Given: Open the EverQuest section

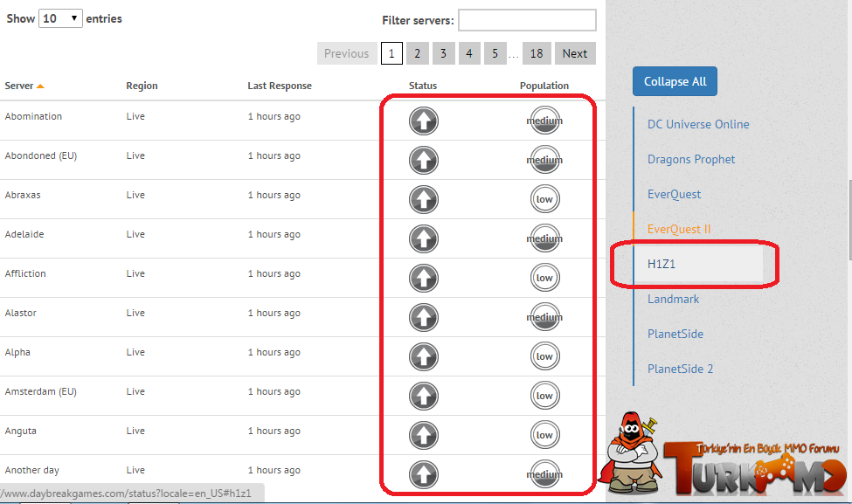Looking at the screenshot, I should point(674,195).
